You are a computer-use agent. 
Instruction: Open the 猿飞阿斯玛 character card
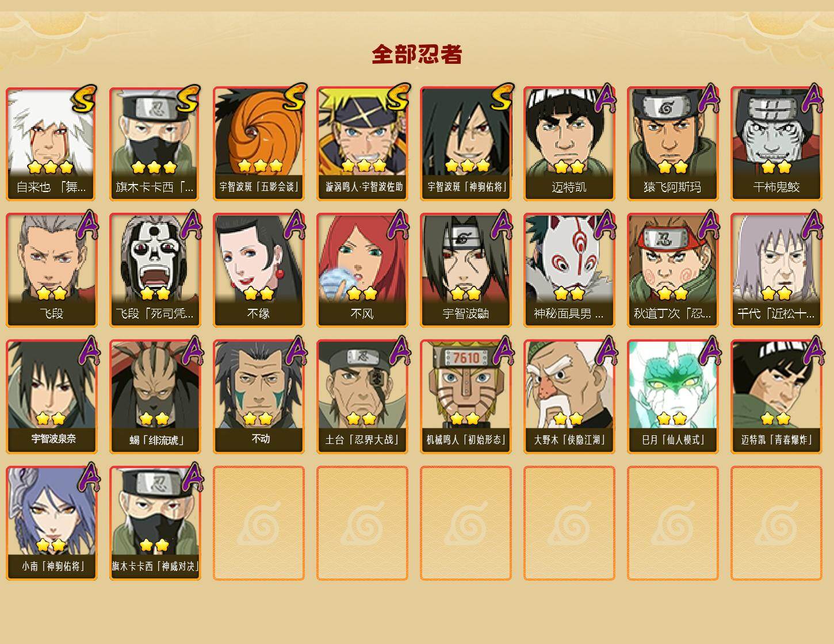click(x=673, y=144)
